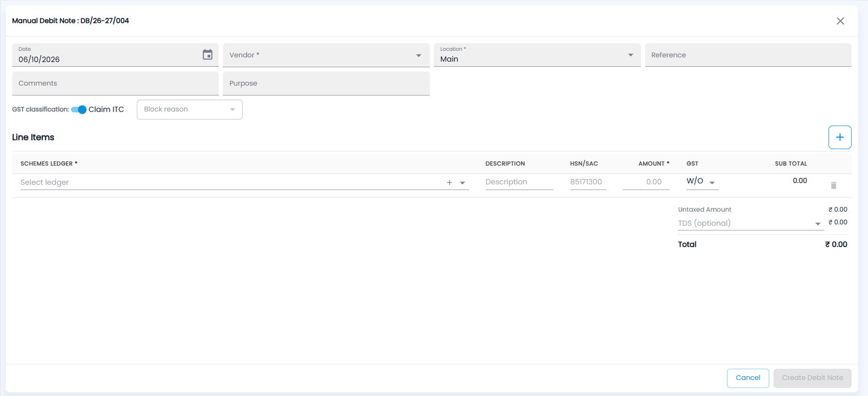Click the SCHEMES LEDGER column header
Image resolution: width=868 pixels, height=396 pixels.
(x=49, y=164)
